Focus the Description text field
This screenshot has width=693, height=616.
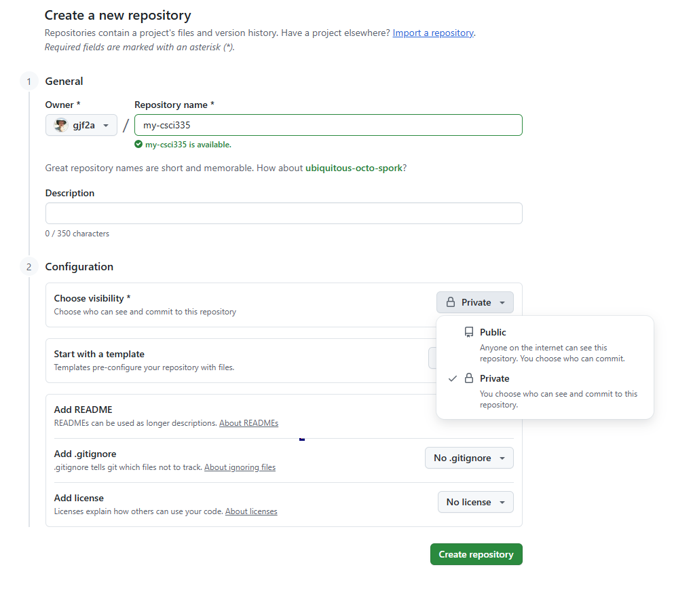(x=284, y=213)
